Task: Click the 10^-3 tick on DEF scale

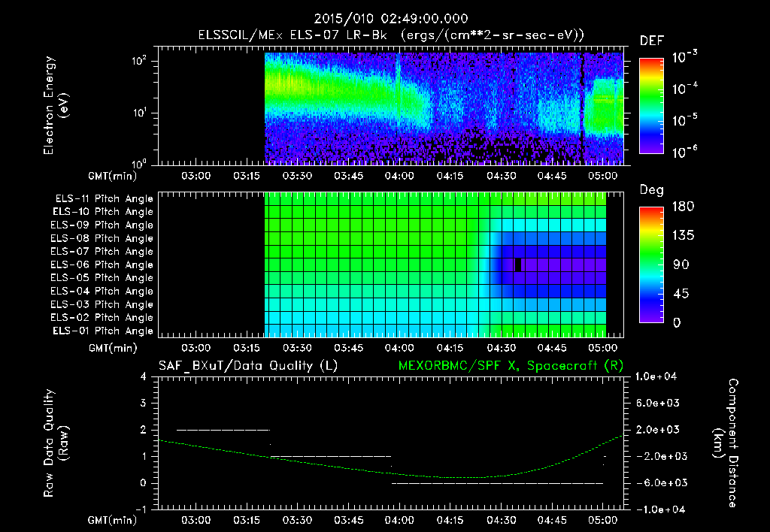Action: [684, 57]
